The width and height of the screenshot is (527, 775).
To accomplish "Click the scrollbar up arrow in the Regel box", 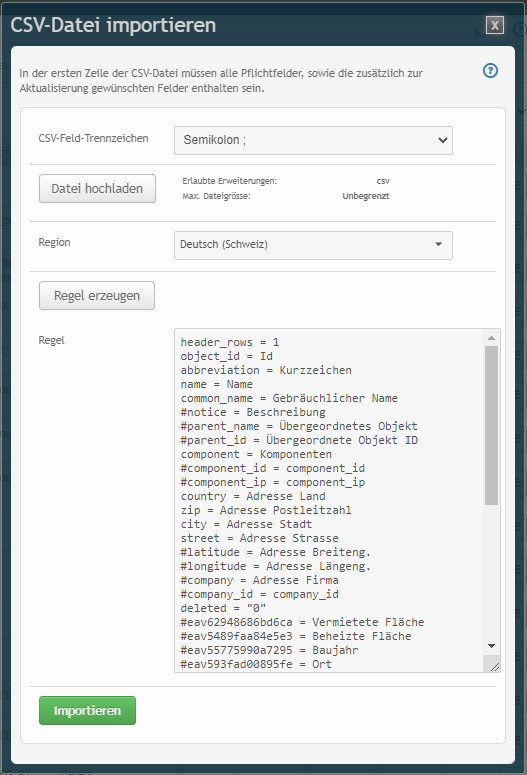I will click(491, 338).
